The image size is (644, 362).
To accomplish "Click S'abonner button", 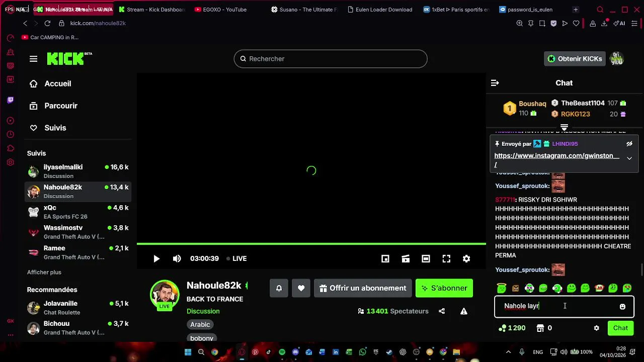I will [444, 288].
